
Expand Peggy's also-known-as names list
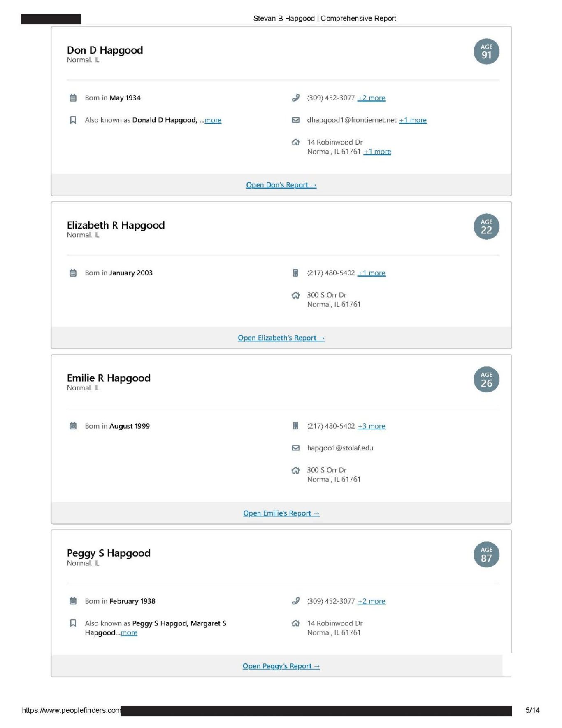pyautogui.click(x=129, y=633)
